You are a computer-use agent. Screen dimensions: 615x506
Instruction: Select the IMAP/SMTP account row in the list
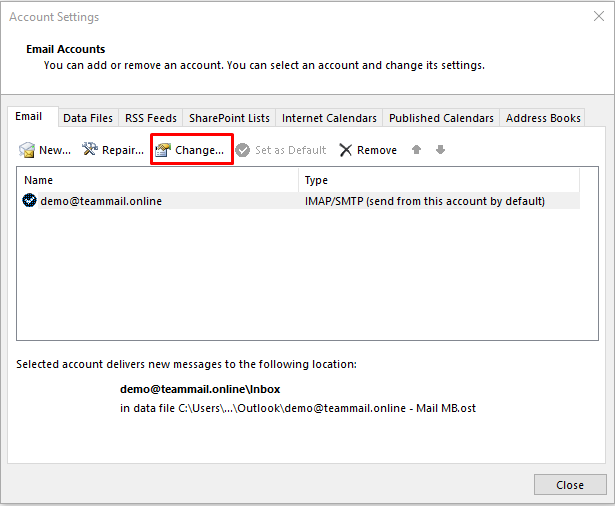pyautogui.click(x=300, y=201)
